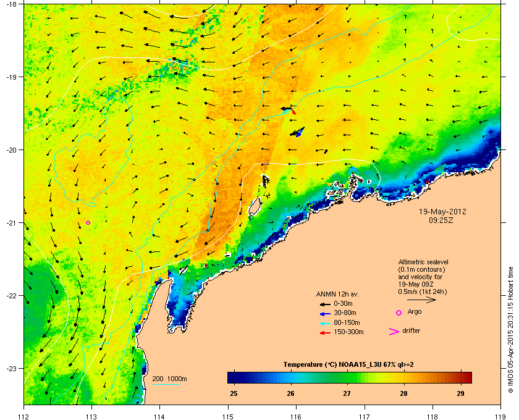Click the '(0.1m contours)' legend text
This screenshot has height=420, width=519.
coord(421,269)
